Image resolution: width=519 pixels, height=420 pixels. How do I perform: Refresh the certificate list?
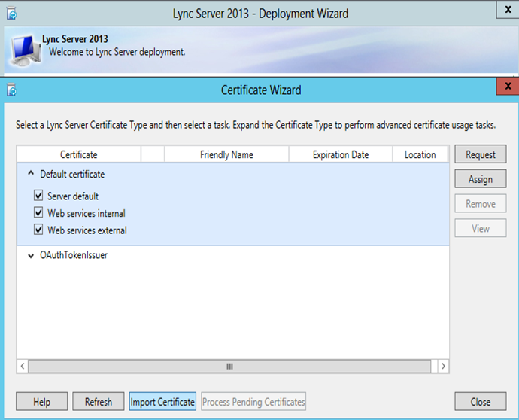tap(99, 401)
